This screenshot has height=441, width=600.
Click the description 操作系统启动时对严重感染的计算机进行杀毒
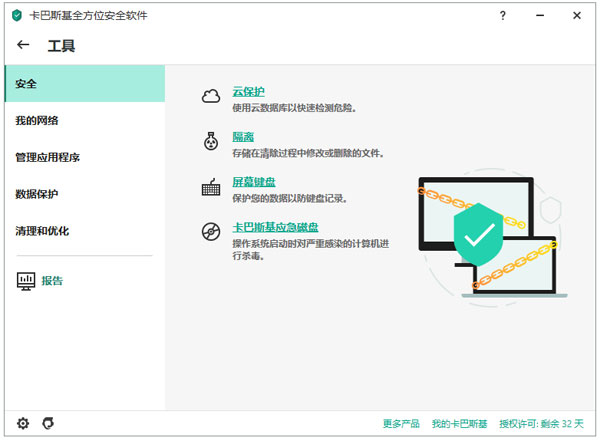[311, 250]
